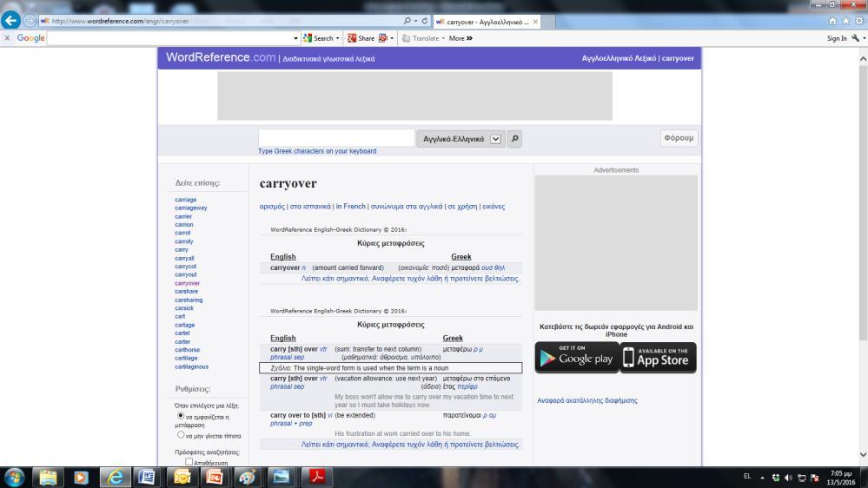Click the EL language indicator in the tray

pyautogui.click(x=747, y=477)
